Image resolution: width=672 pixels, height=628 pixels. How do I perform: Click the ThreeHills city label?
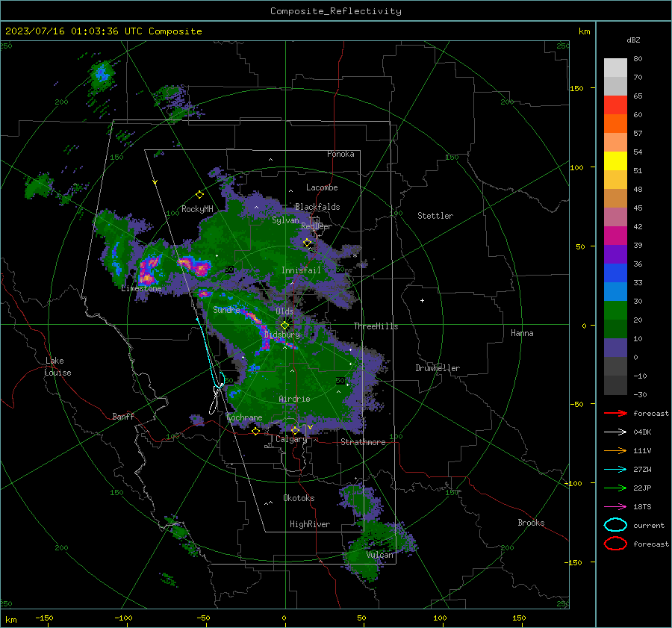pyautogui.click(x=376, y=326)
